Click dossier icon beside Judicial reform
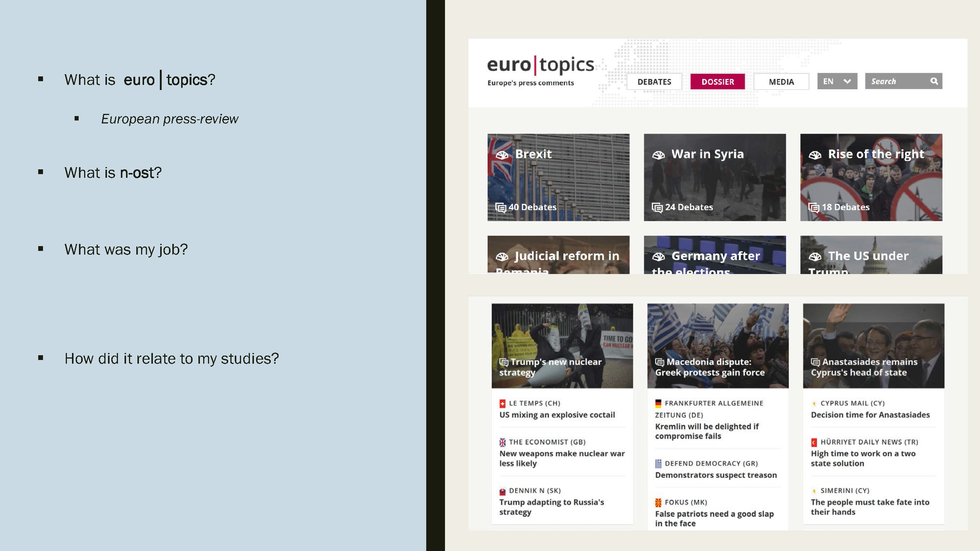Image resolution: width=980 pixels, height=551 pixels. tap(502, 257)
